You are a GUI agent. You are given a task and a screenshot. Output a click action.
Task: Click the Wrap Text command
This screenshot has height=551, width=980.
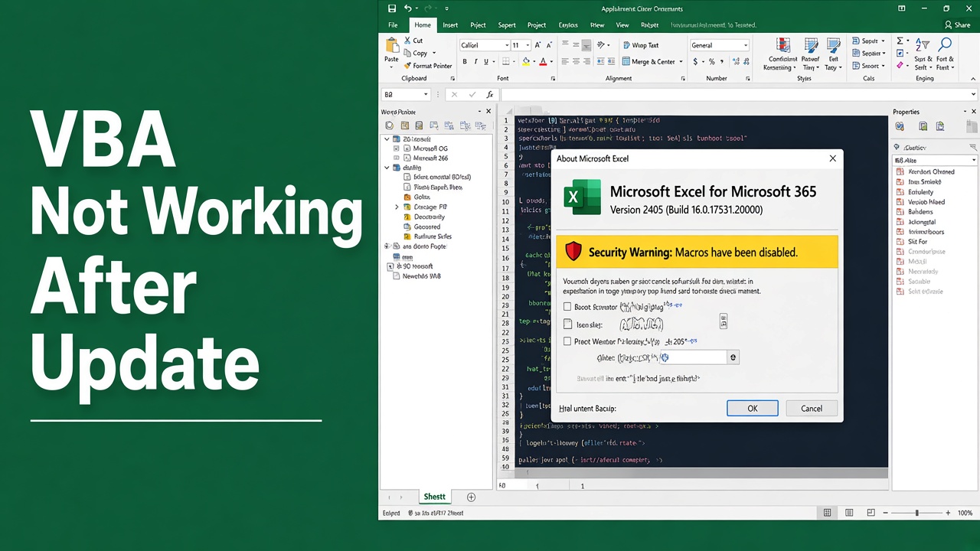[x=640, y=45]
